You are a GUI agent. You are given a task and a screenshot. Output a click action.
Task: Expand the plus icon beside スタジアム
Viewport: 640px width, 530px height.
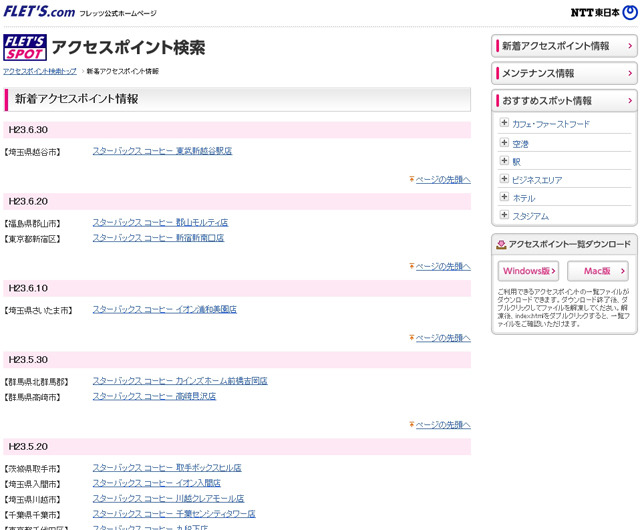pyautogui.click(x=504, y=215)
